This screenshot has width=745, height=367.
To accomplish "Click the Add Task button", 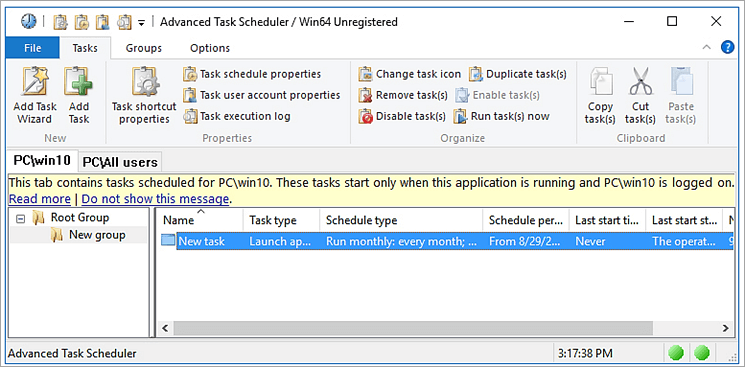I will [x=78, y=95].
